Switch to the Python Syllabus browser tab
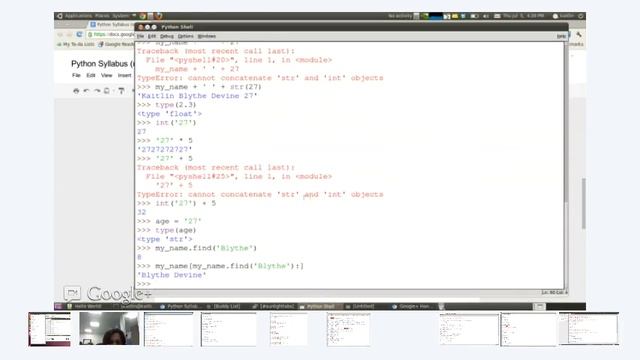This screenshot has width=640, height=360. point(111,25)
